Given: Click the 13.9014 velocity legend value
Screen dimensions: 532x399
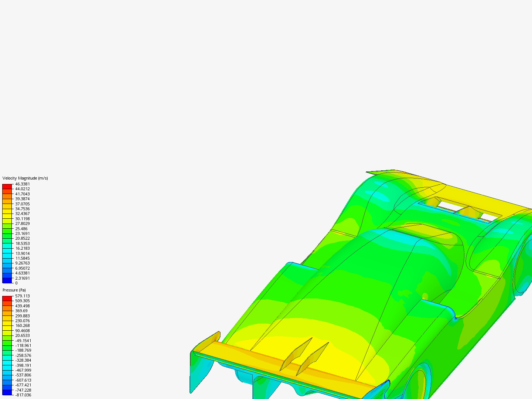Looking at the screenshot, I should [23, 253].
